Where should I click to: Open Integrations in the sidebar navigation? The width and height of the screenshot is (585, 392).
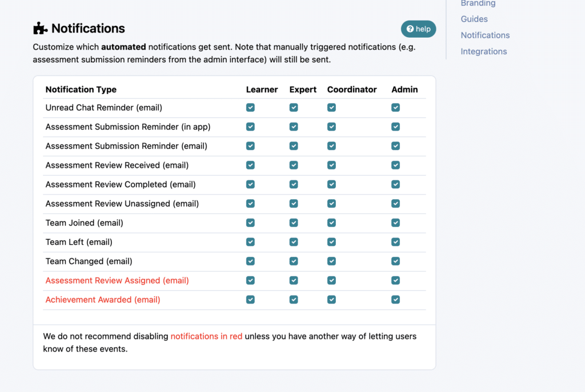tap(484, 51)
